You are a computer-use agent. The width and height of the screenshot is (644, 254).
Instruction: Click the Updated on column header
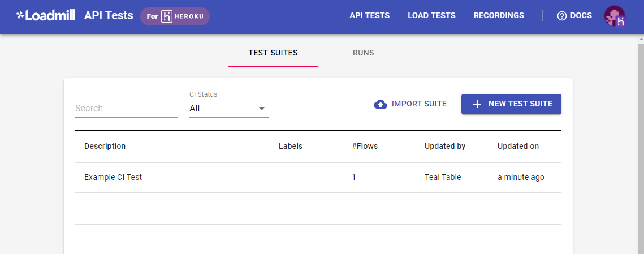tap(518, 146)
